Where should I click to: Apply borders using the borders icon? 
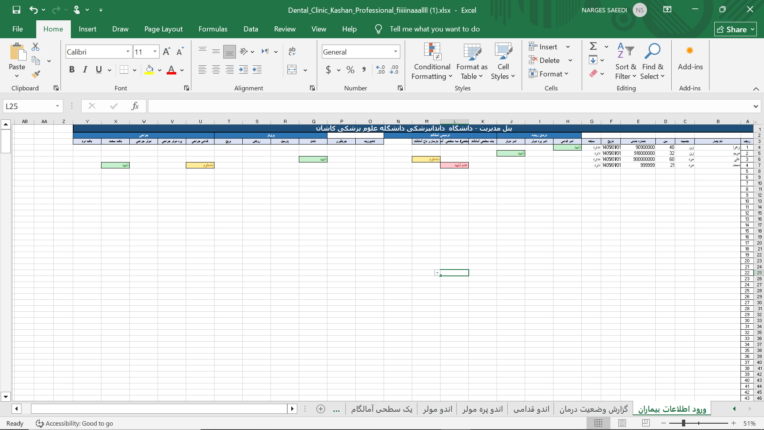click(124, 70)
